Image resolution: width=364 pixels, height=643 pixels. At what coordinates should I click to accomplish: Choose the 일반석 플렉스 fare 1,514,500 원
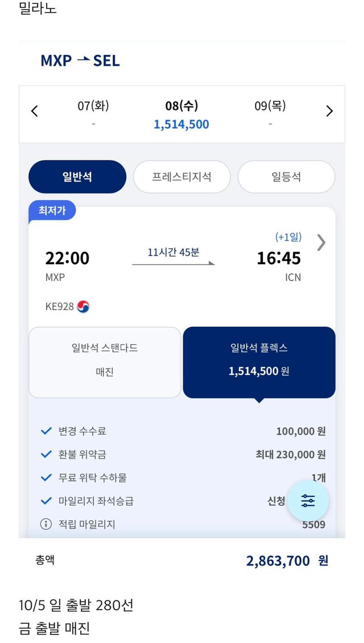click(259, 362)
